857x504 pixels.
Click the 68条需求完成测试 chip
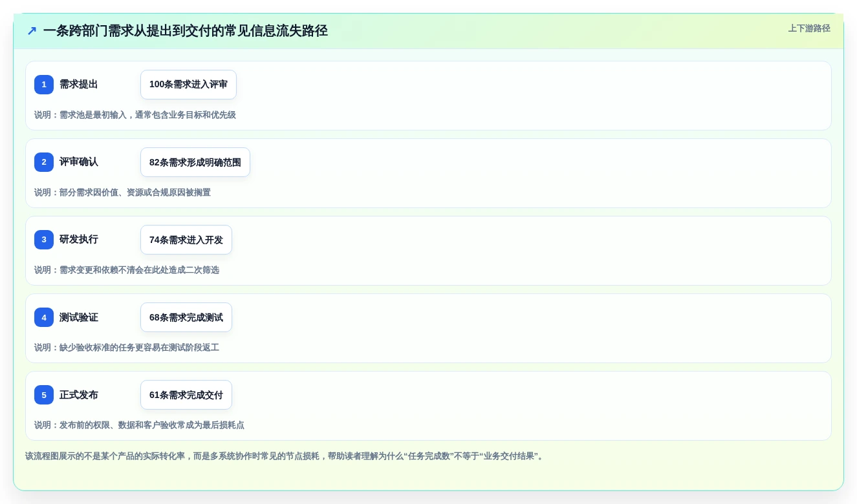tap(186, 317)
